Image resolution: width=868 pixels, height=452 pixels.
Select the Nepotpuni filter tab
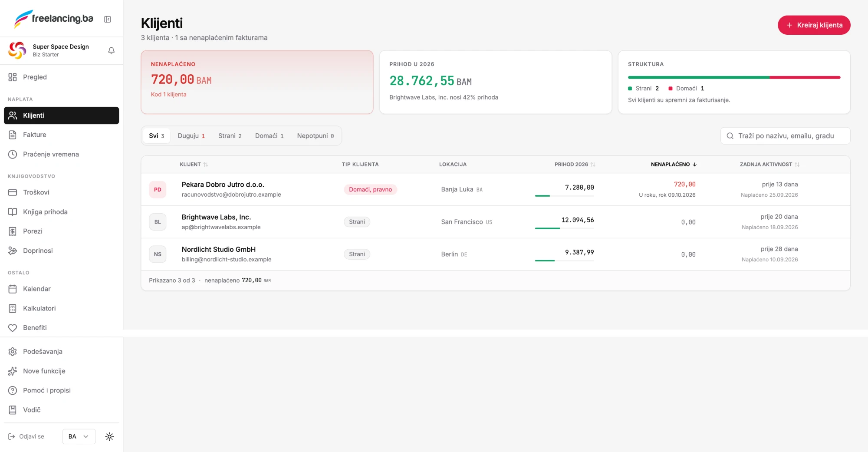click(x=316, y=136)
